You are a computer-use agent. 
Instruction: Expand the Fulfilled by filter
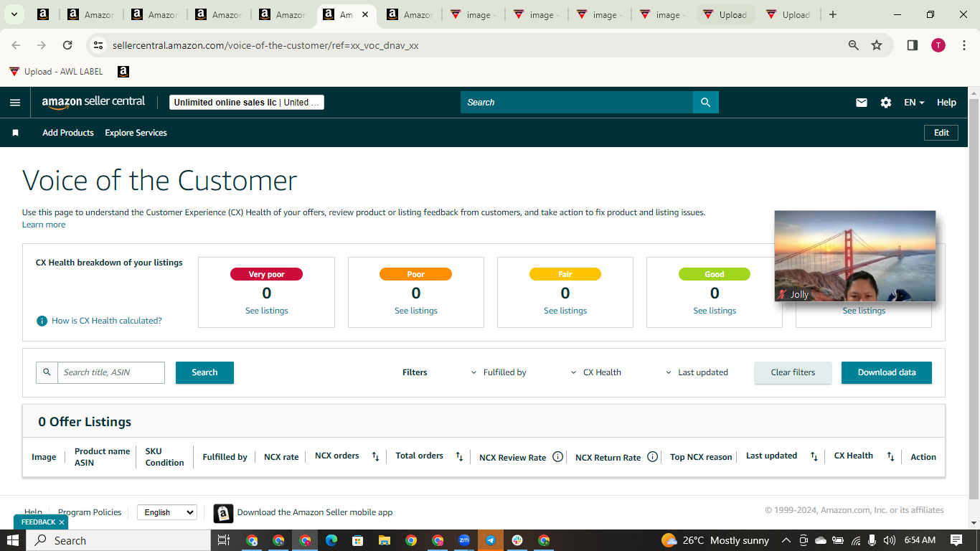pyautogui.click(x=499, y=372)
